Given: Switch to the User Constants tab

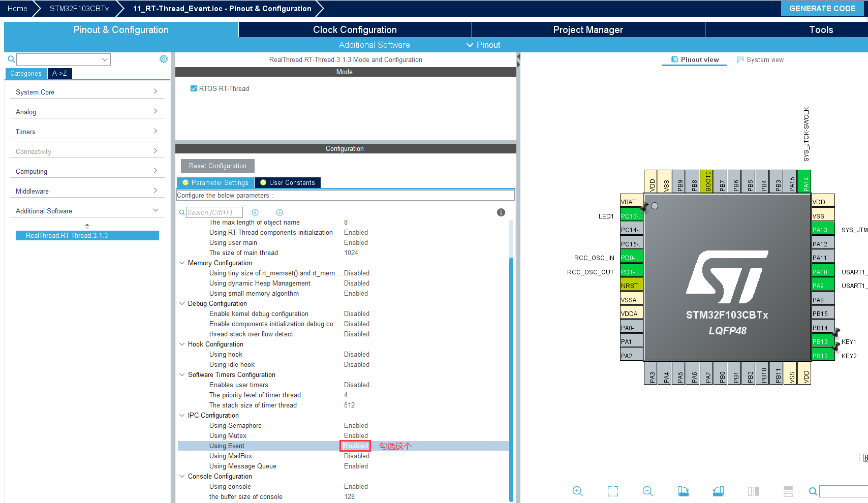Looking at the screenshot, I should [x=288, y=182].
